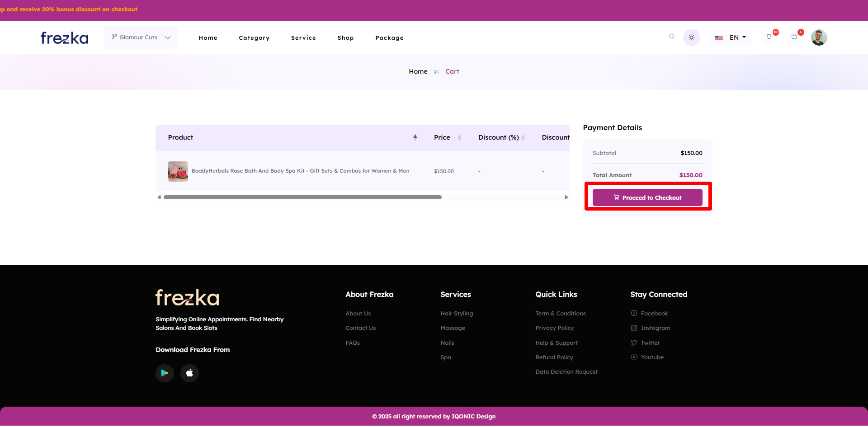Open the search icon in header
868x427 pixels.
point(671,37)
